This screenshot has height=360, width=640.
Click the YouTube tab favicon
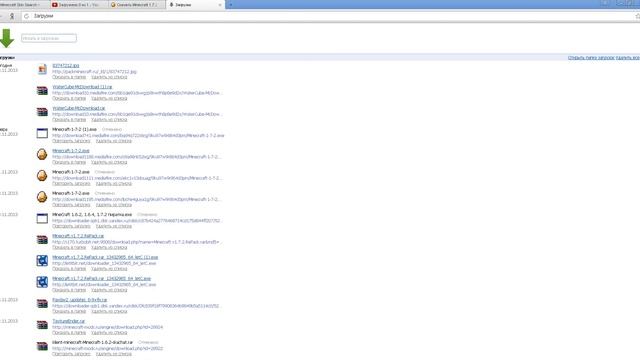55,4
